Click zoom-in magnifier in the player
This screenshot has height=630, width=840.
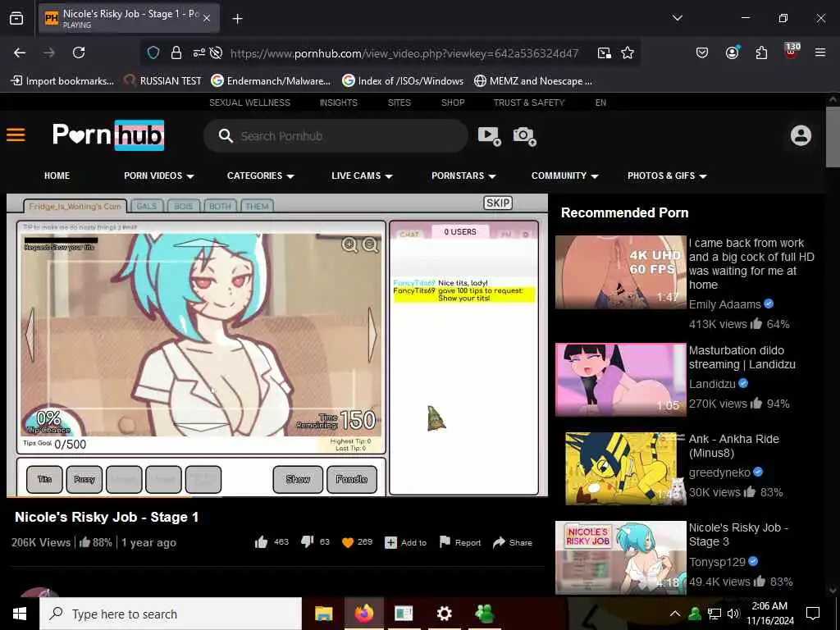tap(349, 244)
